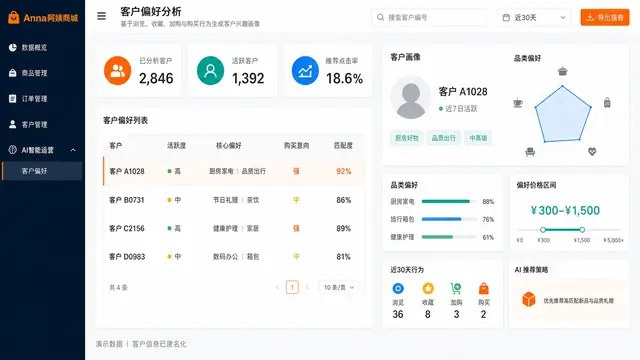Click the orange 已分析客户 group icon

point(118,71)
